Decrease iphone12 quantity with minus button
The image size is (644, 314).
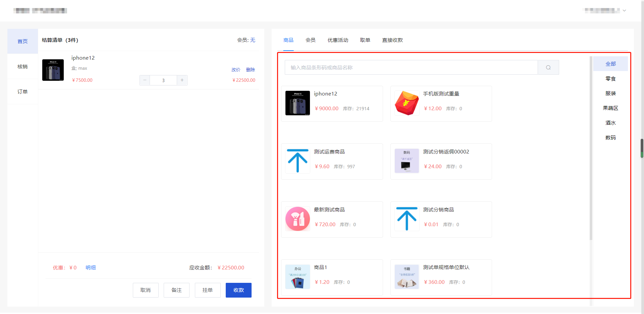point(145,80)
